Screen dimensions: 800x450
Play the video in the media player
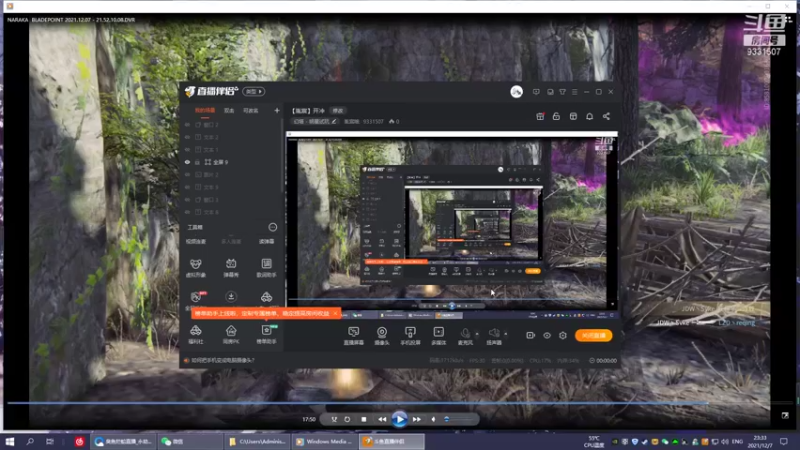click(x=399, y=419)
